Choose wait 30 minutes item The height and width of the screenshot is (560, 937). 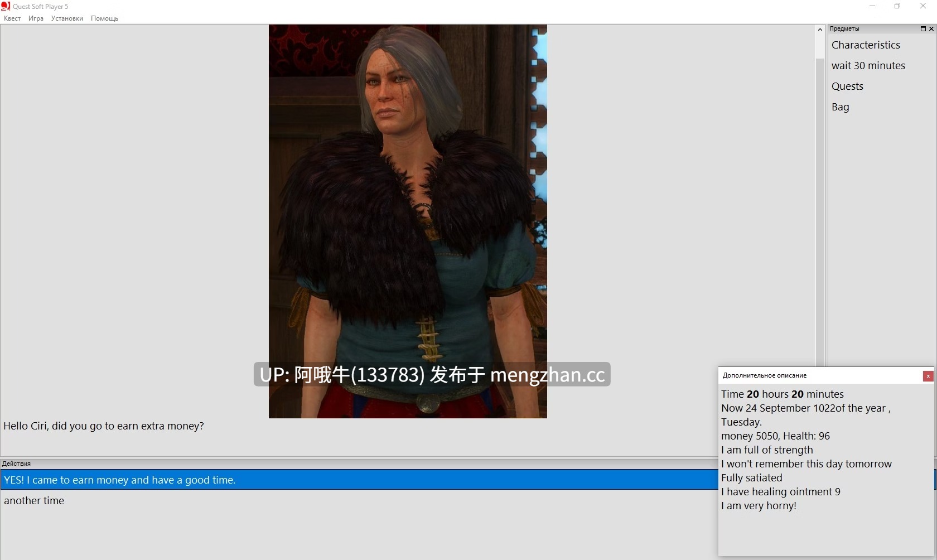(x=868, y=66)
